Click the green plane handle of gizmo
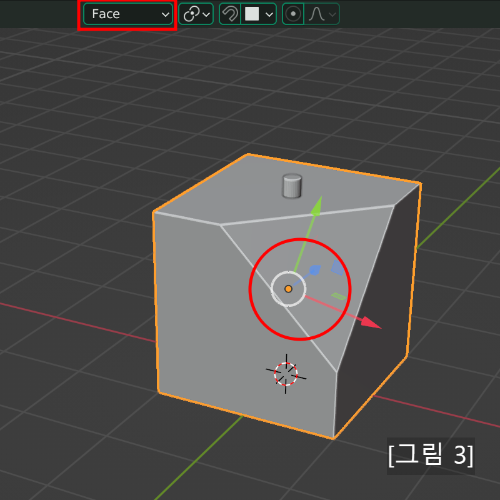 pyautogui.click(x=339, y=296)
